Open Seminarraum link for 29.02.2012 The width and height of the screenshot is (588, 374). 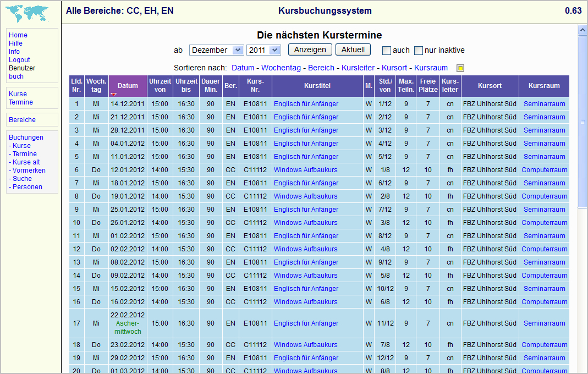pyautogui.click(x=544, y=358)
